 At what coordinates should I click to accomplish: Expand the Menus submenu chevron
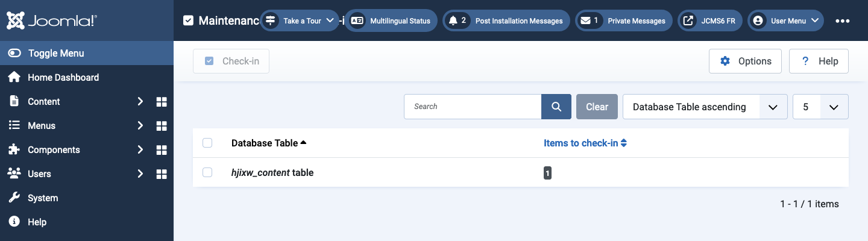[x=140, y=125]
